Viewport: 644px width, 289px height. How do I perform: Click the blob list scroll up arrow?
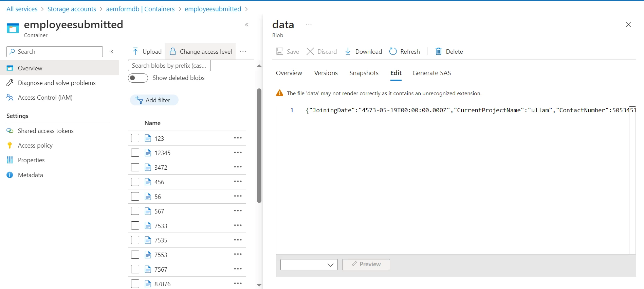pyautogui.click(x=259, y=66)
